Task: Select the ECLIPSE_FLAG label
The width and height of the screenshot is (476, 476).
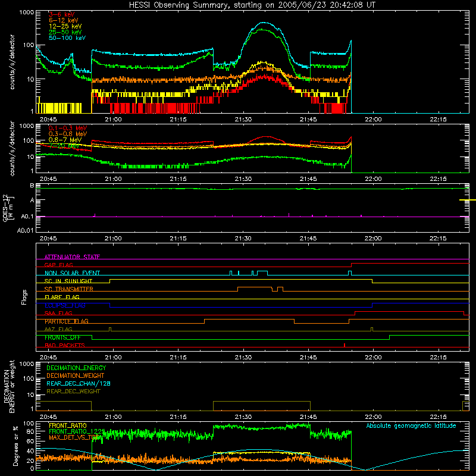Action: pos(65,305)
